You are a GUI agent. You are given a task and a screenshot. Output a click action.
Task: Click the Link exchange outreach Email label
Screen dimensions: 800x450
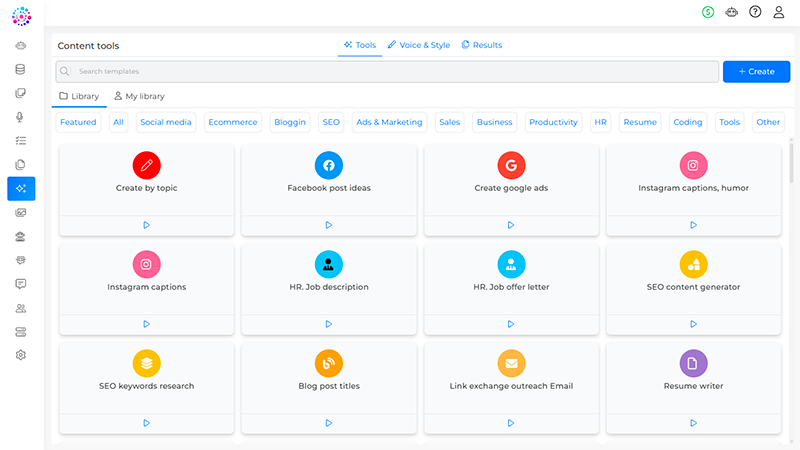[x=511, y=386]
